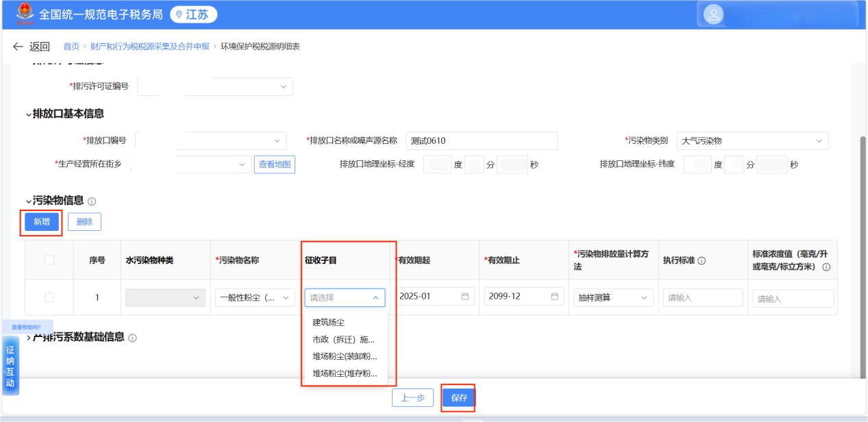Image resolution: width=868 pixels, height=422 pixels.
Task: Click the 查看地图 button
Action: click(x=275, y=164)
